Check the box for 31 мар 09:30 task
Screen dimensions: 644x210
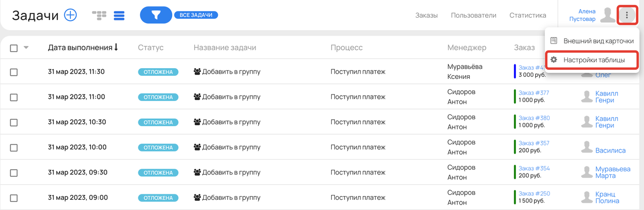[14, 173]
